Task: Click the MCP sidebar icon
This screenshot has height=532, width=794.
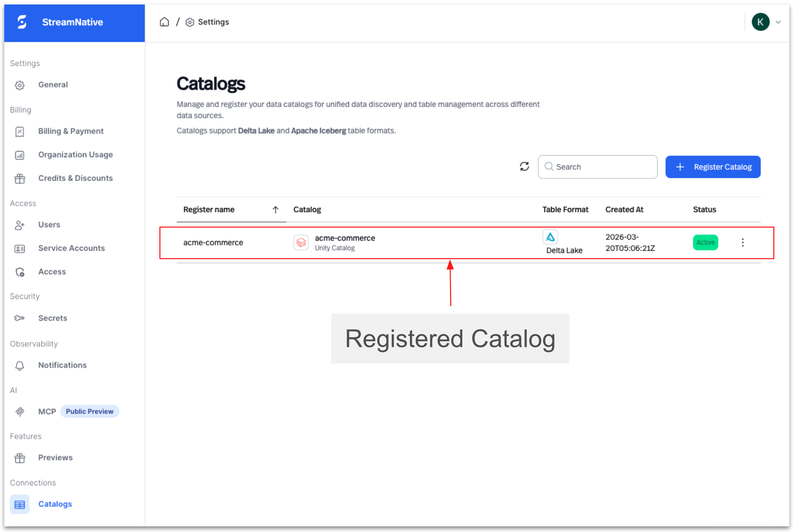Action: tap(20, 411)
